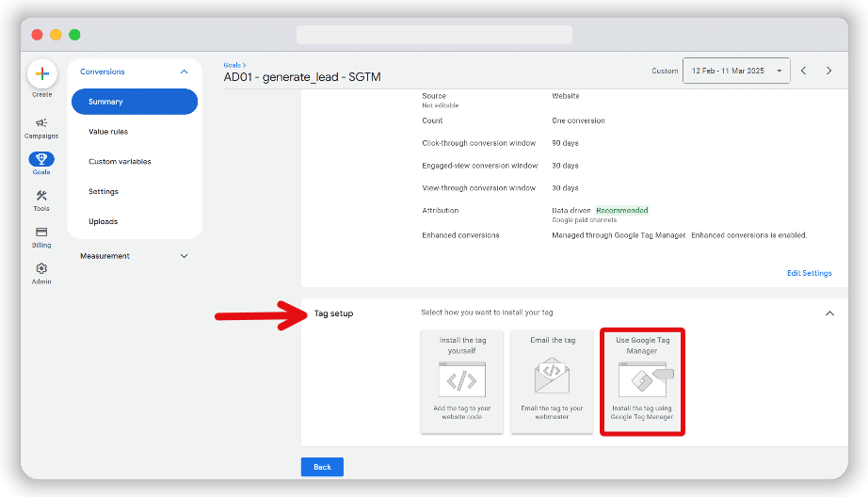Click the Data-driven attribution value
Viewport: 868px width, 497px height.
pos(571,210)
